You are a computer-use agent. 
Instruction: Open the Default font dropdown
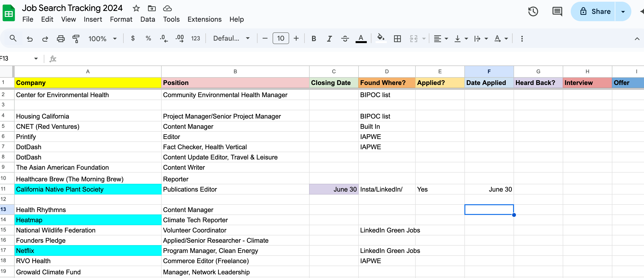tap(231, 38)
